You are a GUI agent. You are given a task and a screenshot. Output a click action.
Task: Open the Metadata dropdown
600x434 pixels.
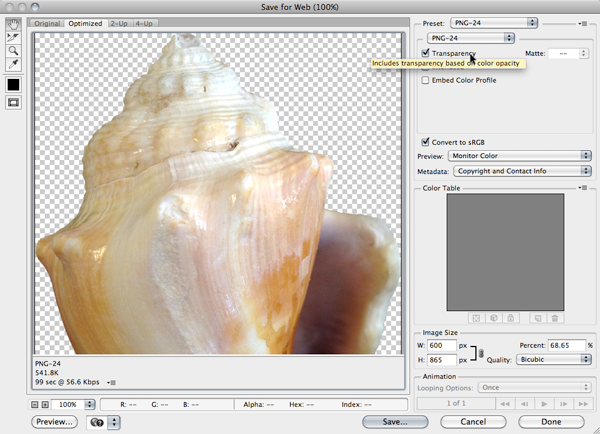pyautogui.click(x=520, y=170)
